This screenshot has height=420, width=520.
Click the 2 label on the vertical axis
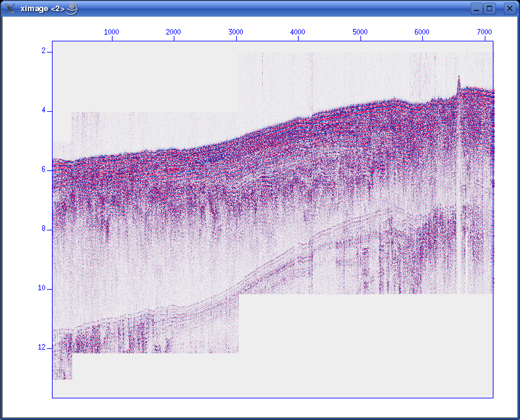(43, 51)
